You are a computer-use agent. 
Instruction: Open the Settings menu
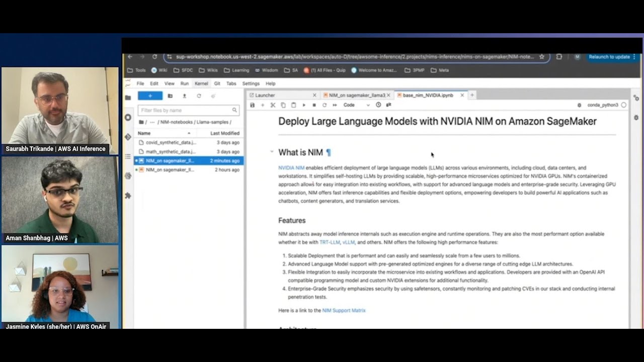[x=251, y=83]
